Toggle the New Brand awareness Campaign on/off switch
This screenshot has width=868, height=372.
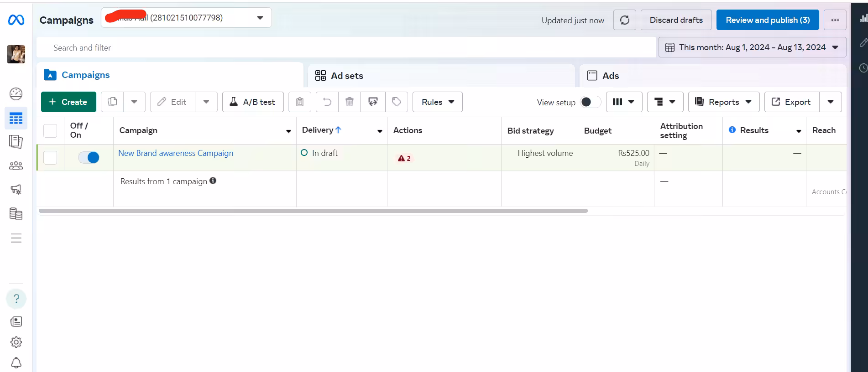point(89,157)
